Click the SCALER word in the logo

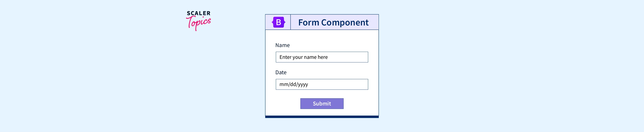pyautogui.click(x=199, y=13)
